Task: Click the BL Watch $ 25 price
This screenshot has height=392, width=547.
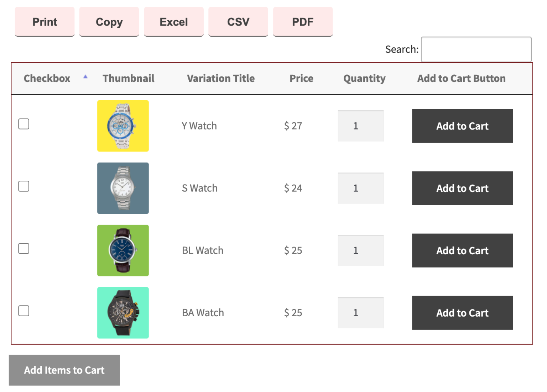Action: pos(293,250)
